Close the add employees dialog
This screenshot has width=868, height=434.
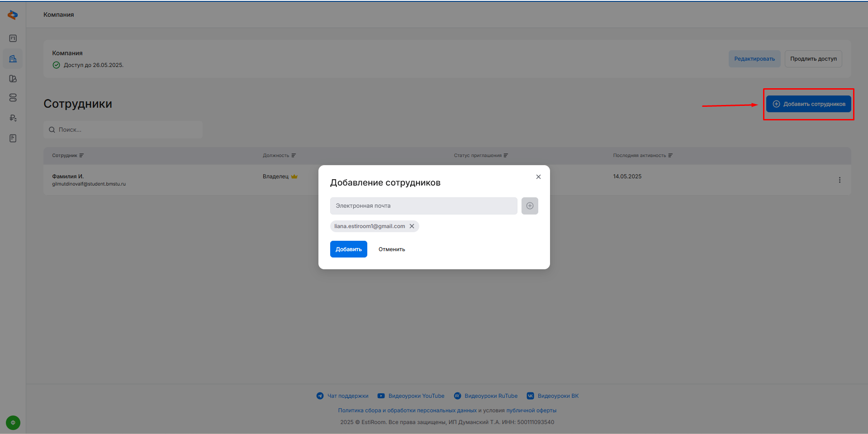[538, 177]
